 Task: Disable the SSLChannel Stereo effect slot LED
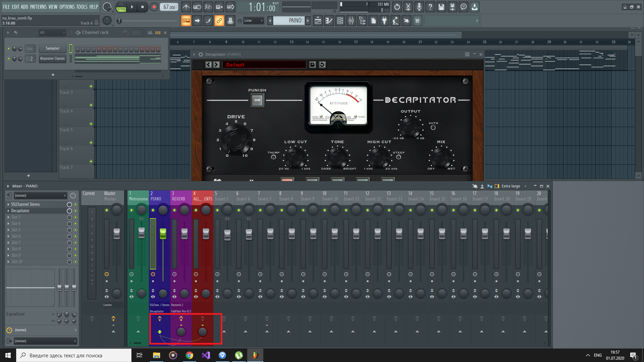pos(75,204)
